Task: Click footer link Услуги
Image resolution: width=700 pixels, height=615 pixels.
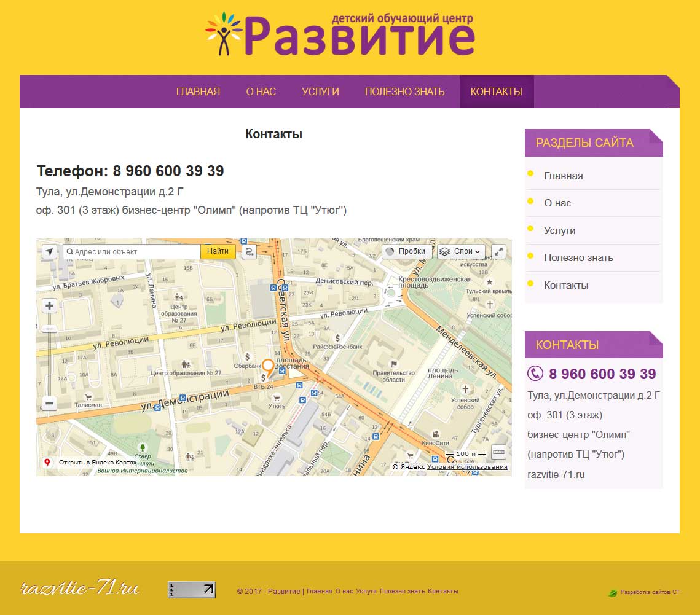Action: [x=366, y=591]
